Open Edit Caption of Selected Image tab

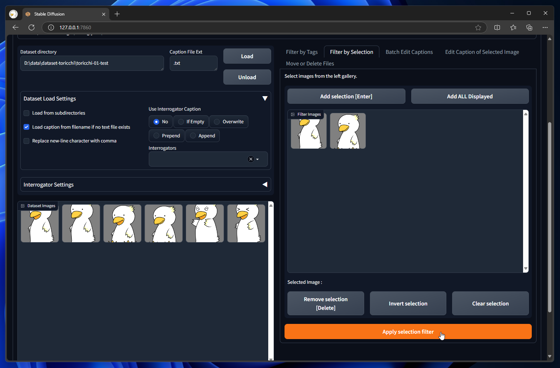coord(482,52)
